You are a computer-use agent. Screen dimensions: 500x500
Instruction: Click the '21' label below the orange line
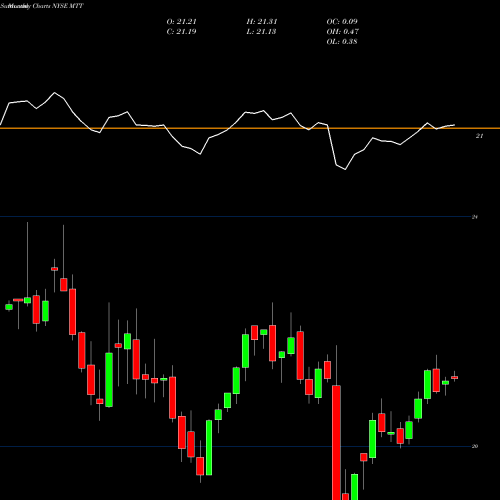coord(479,136)
